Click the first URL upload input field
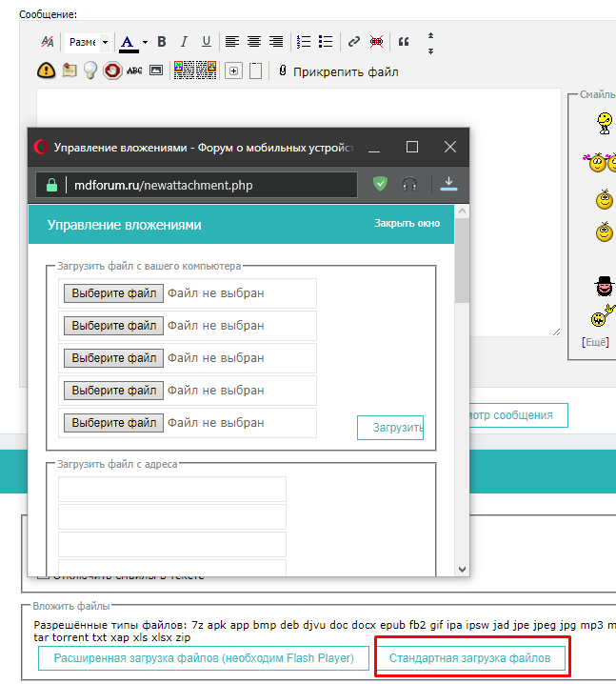Image resolution: width=616 pixels, height=684 pixels. (172, 490)
